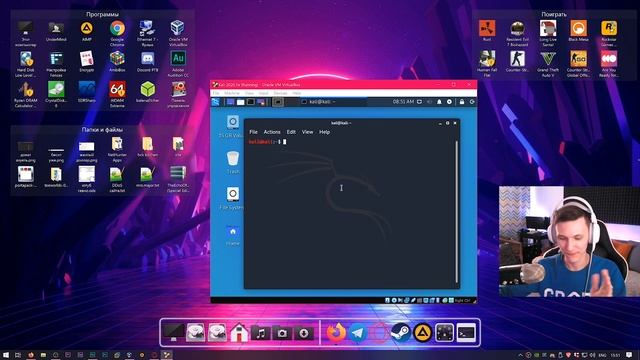Click the notification bell in Kali panel
The image size is (640, 360).
[439, 102]
